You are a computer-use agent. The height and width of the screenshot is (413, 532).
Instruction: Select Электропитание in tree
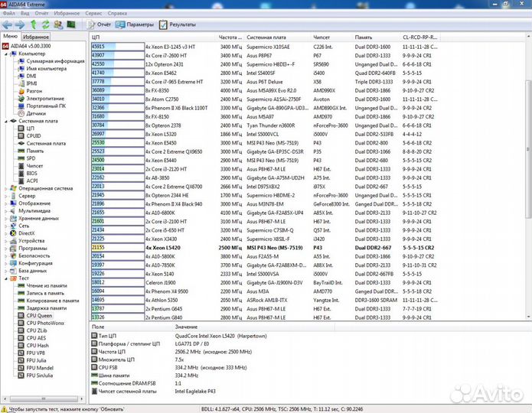coord(45,99)
